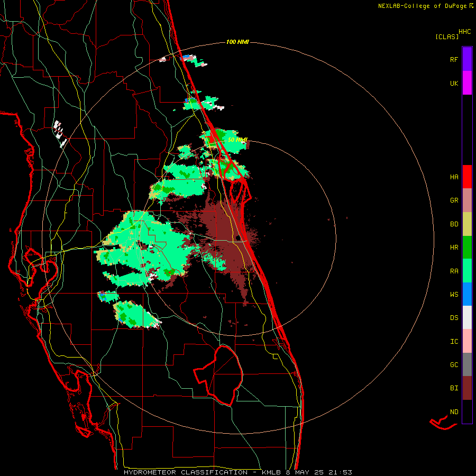Click the RF purple legend swatch
Viewport: 476px width, 476px height.
pyautogui.click(x=467, y=59)
